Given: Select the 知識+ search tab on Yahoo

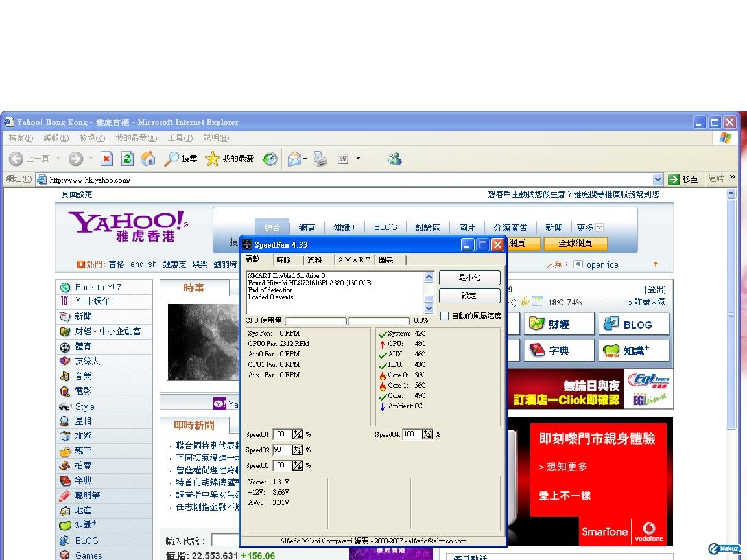Looking at the screenshot, I should pyautogui.click(x=345, y=227).
